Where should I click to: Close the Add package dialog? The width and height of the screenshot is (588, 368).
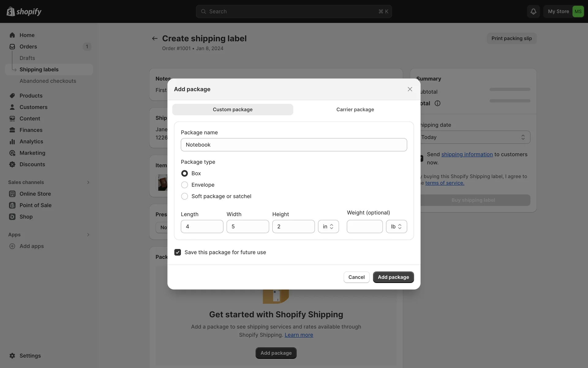(410, 89)
